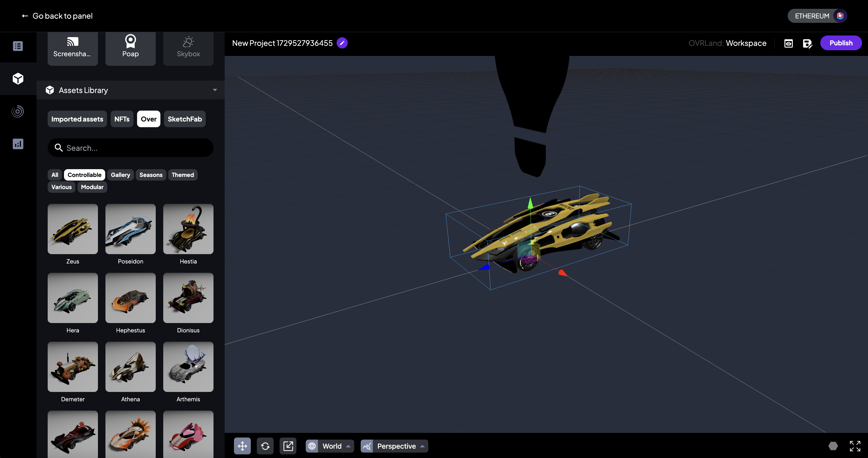Switch to the Imported assets tab
The width and height of the screenshot is (868, 458).
pos(77,119)
